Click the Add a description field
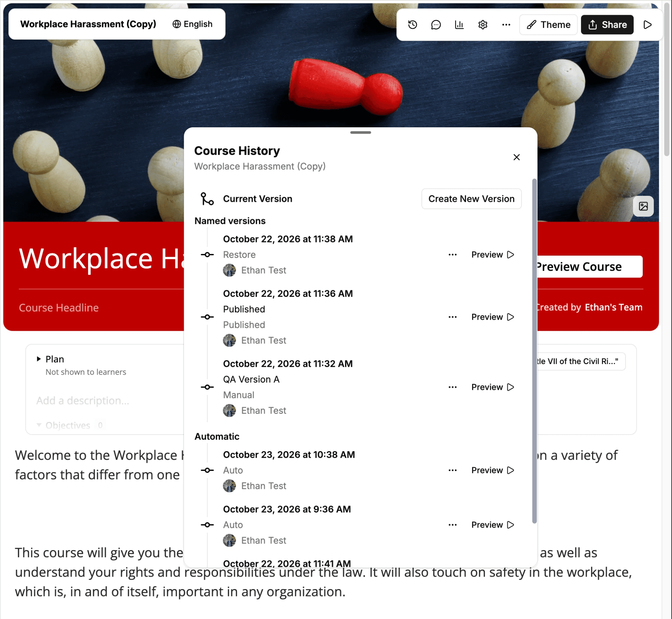Viewport: 672px width, 619px height. [83, 401]
